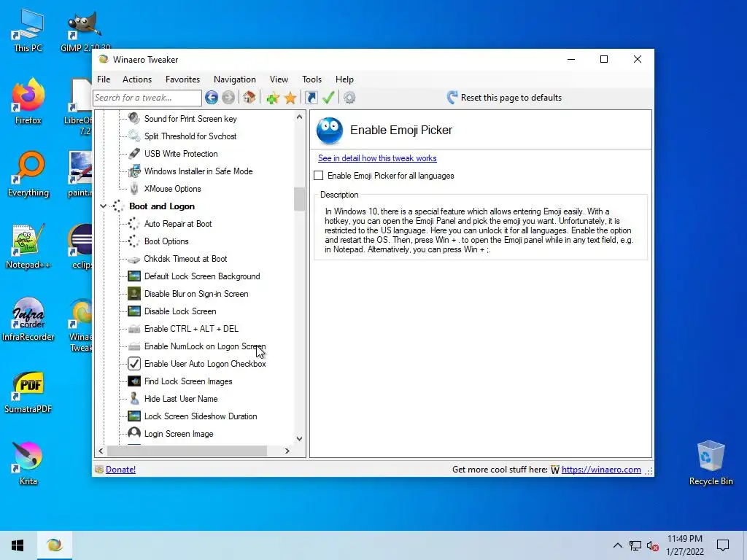Open Recycle Bin on desktop
This screenshot has width=747, height=560.
click(x=711, y=462)
